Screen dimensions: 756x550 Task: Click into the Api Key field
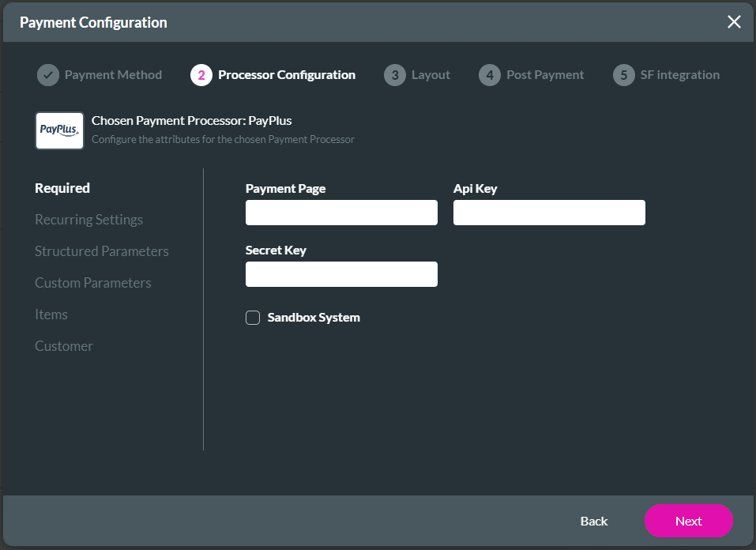point(549,213)
